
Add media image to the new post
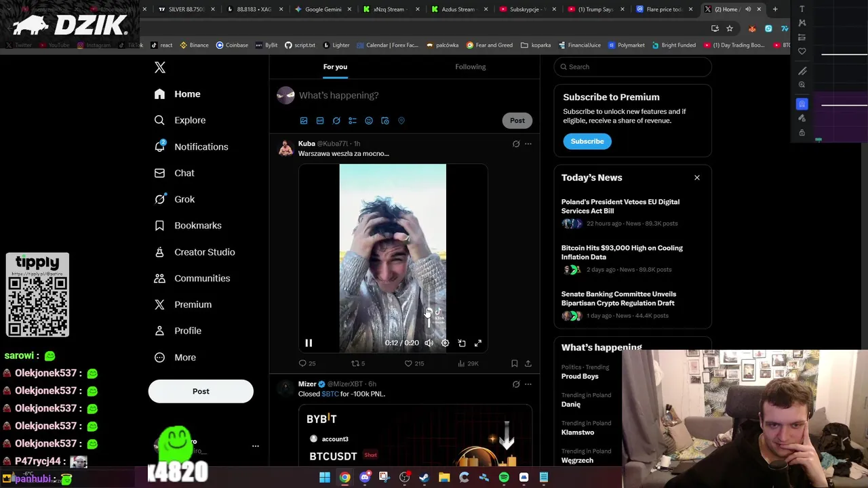pyautogui.click(x=304, y=121)
